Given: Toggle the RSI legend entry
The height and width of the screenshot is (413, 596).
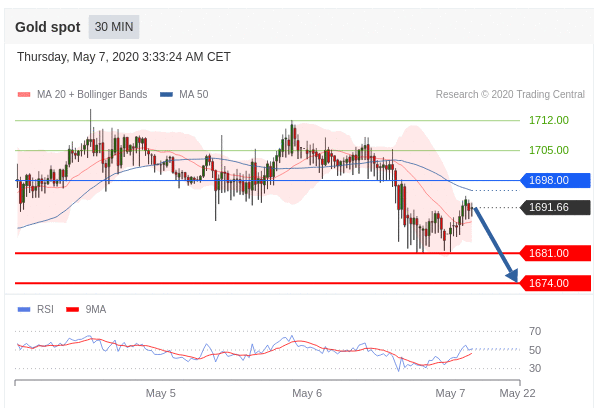Looking at the screenshot, I should (x=36, y=309).
